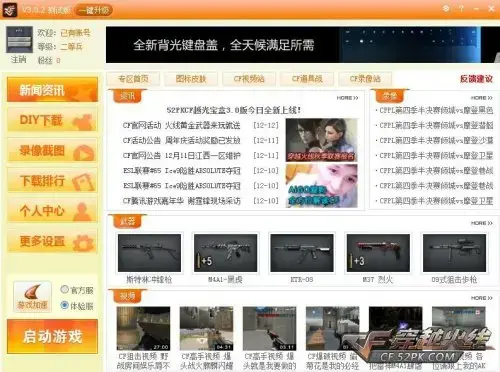Click the 视频 section label tag
This screenshot has width=500, height=372.
pyautogui.click(x=127, y=296)
